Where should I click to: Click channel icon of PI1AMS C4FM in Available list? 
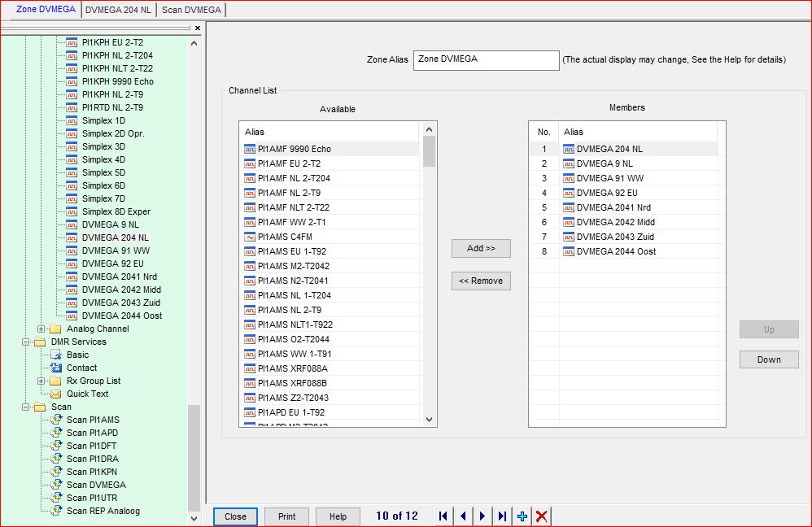[250, 237]
